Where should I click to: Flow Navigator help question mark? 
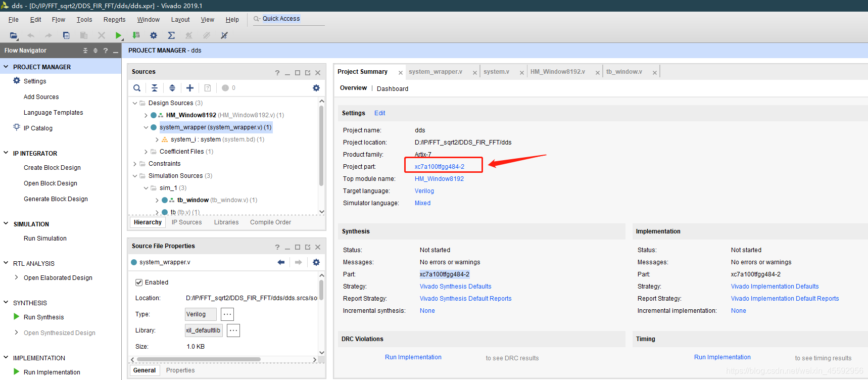tap(105, 51)
